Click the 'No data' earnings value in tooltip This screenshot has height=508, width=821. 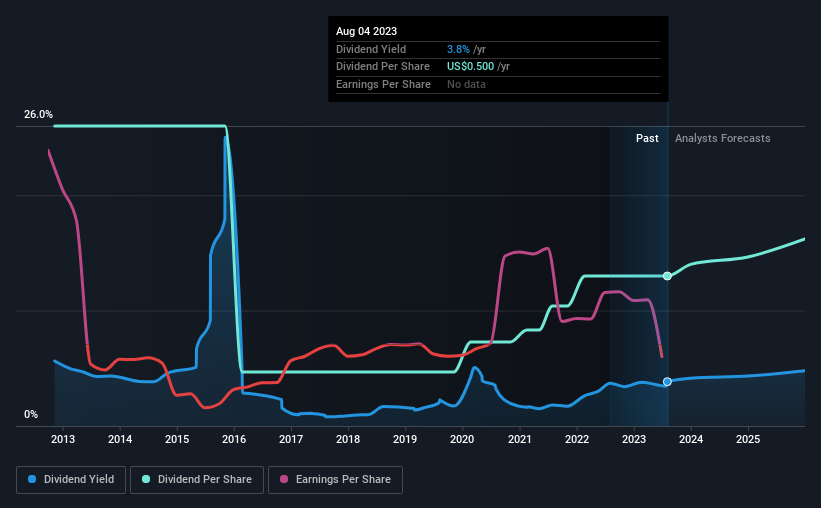[466, 84]
